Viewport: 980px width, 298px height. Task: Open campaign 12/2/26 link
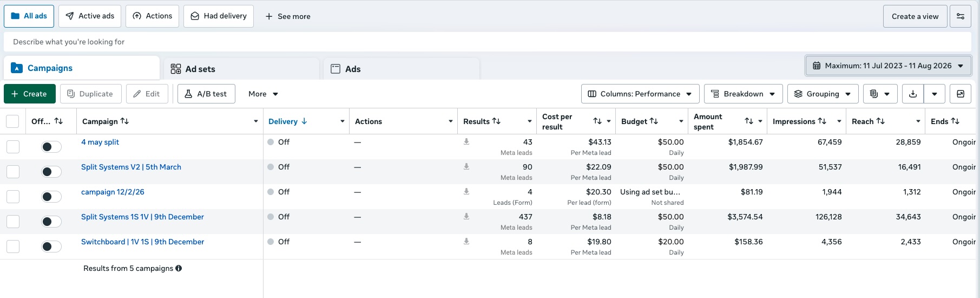coord(113,192)
